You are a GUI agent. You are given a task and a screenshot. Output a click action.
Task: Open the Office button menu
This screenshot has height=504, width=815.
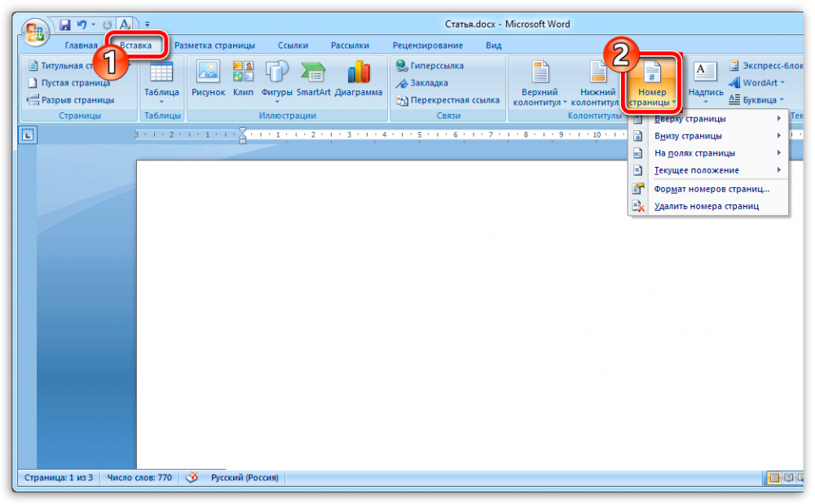pyautogui.click(x=35, y=33)
